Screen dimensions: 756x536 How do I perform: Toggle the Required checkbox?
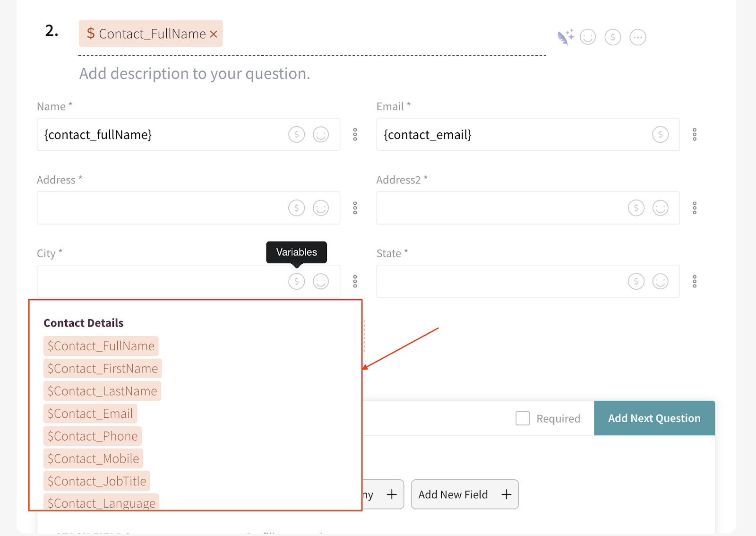click(x=523, y=418)
